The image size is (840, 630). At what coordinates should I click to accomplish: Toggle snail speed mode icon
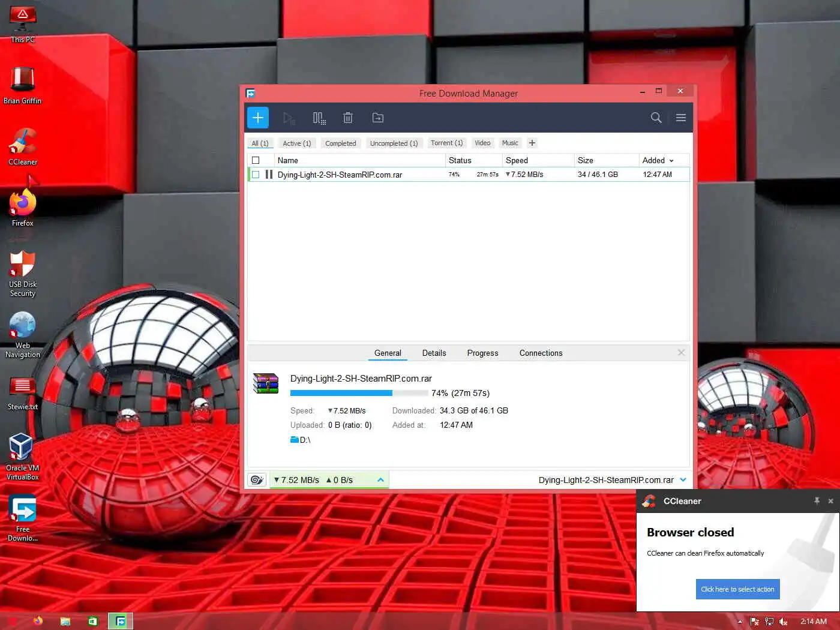point(257,480)
